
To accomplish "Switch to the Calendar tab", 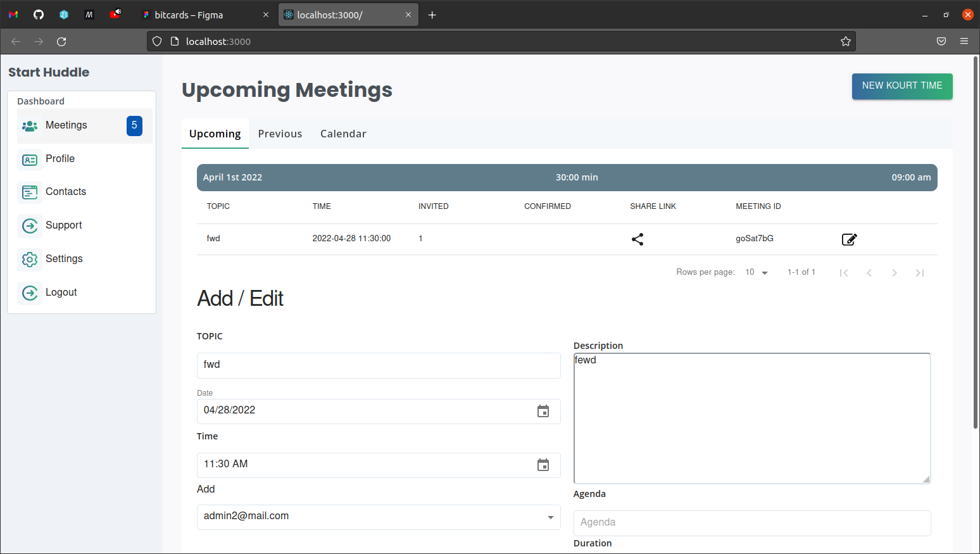I will (x=343, y=134).
